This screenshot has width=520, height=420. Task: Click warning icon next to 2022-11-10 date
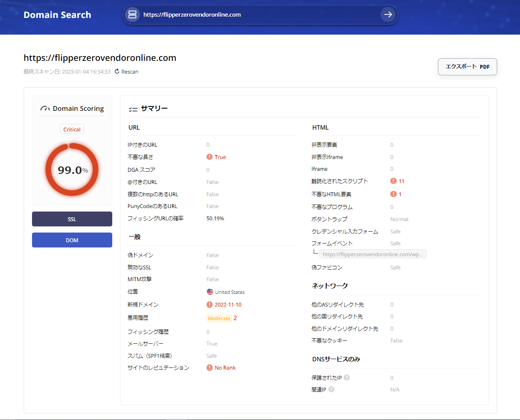tap(210, 304)
